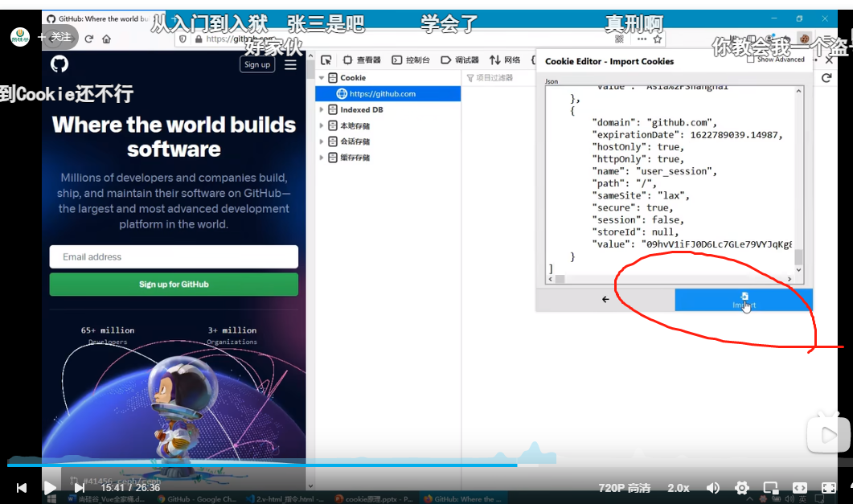The image size is (853, 504).
Task: Switch to the 调试器 debugger tab
Action: pos(460,59)
